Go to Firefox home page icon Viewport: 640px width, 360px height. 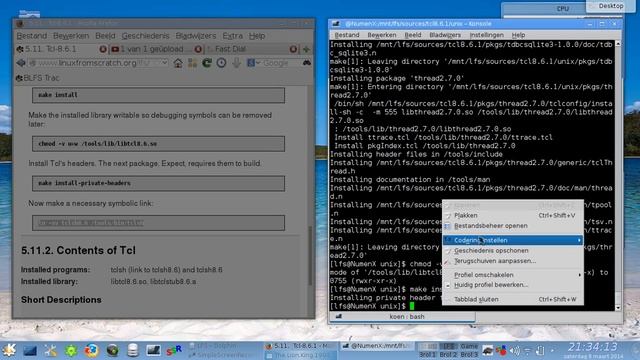(178, 63)
